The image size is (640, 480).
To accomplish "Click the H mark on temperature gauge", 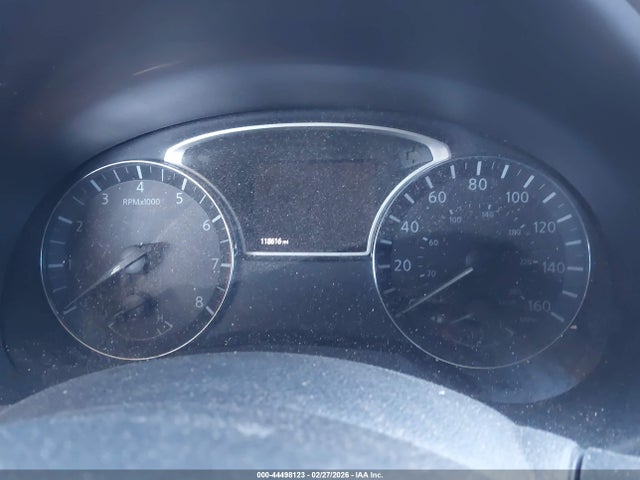I will point(160,317).
